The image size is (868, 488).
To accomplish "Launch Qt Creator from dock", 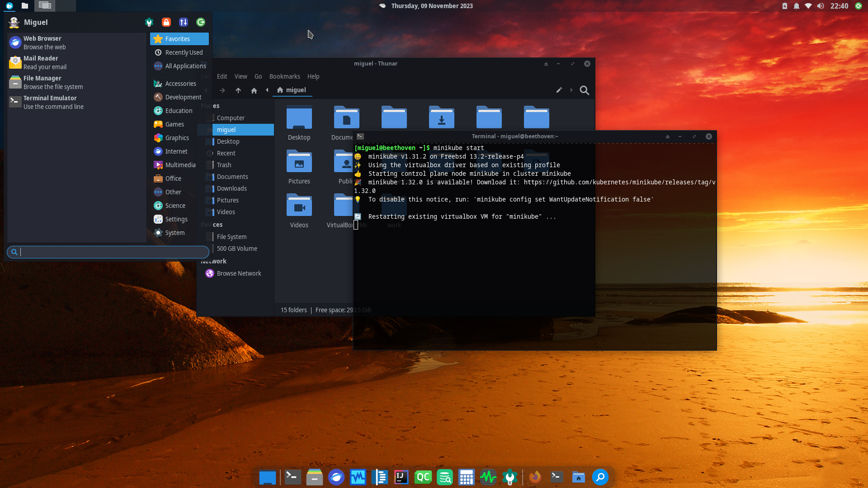I will coord(423,477).
